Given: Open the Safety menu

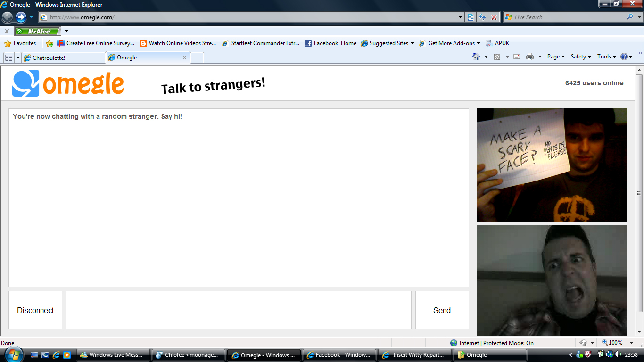Looking at the screenshot, I should 581,57.
